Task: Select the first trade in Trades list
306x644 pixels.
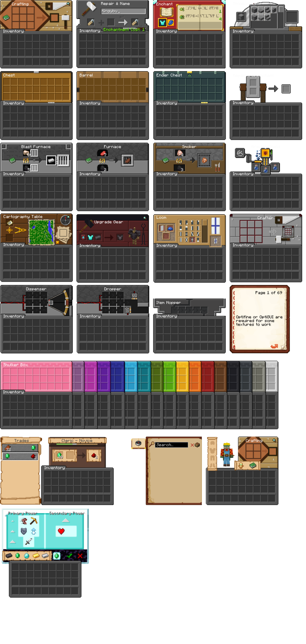Action: point(21,448)
